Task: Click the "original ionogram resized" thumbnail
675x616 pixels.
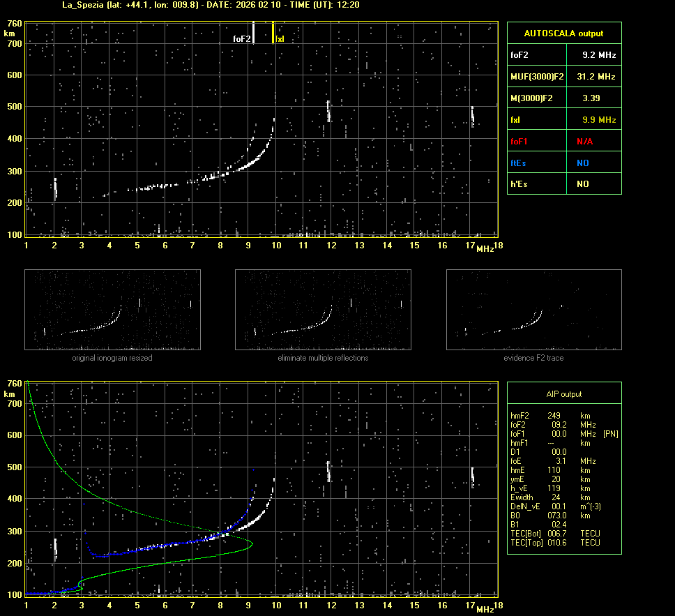Action: click(112, 310)
